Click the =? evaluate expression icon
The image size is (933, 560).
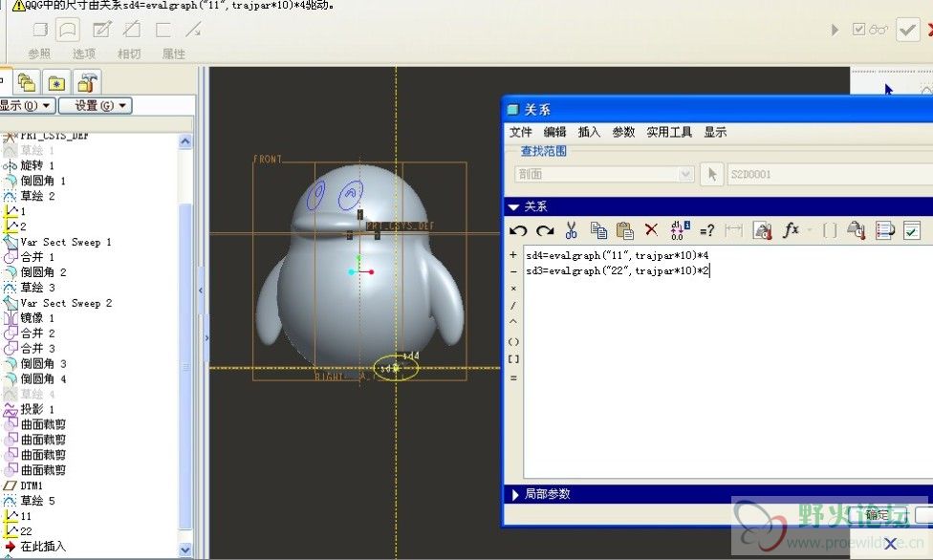[706, 231]
